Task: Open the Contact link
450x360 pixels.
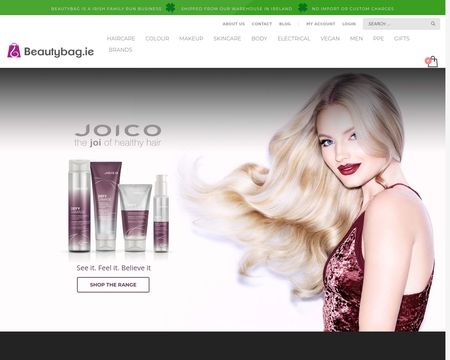Action: (262, 24)
